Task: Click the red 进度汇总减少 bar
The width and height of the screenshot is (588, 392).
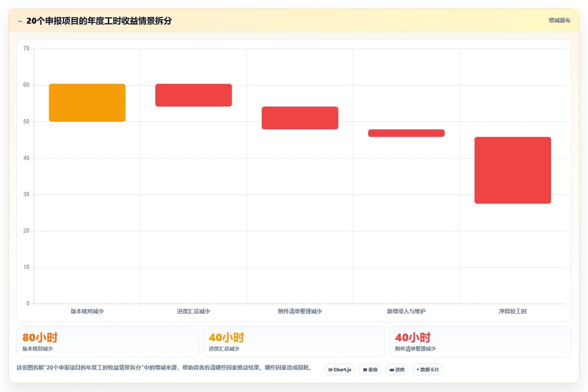Action: coord(193,95)
